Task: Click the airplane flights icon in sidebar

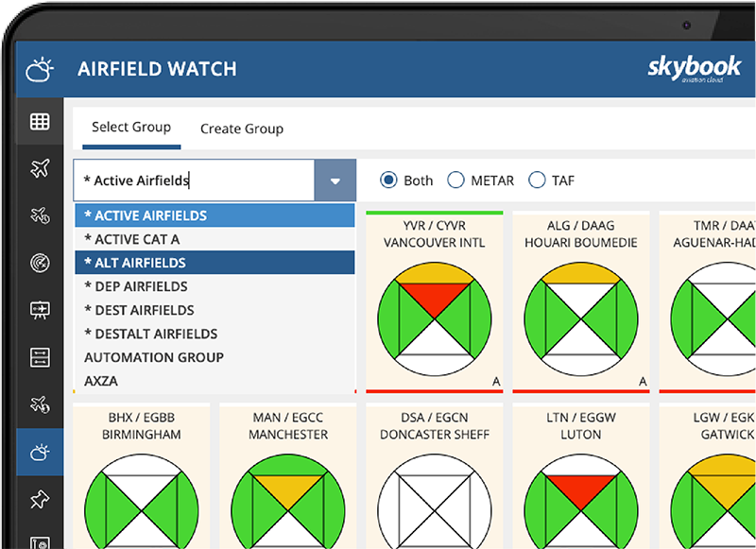Action: pyautogui.click(x=40, y=168)
